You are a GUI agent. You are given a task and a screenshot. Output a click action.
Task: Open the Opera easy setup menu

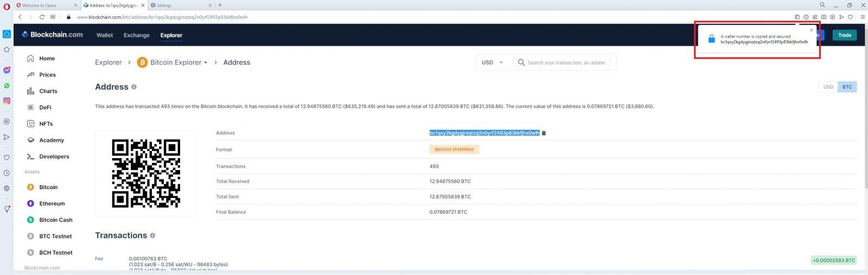(863, 17)
